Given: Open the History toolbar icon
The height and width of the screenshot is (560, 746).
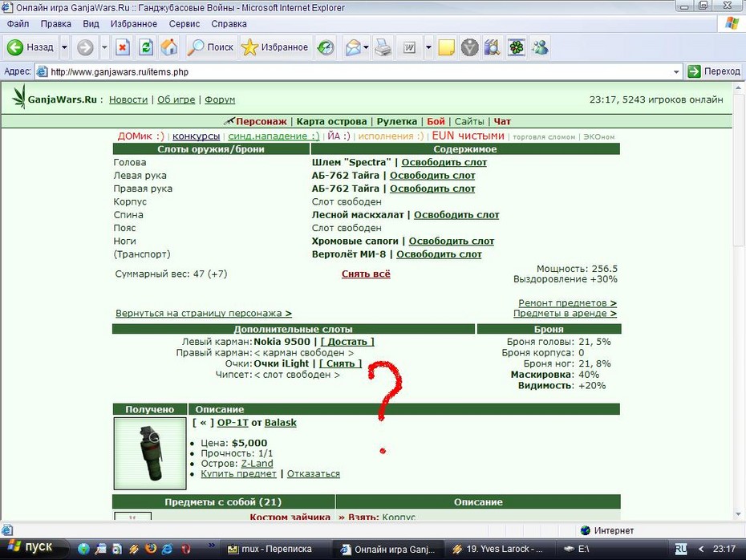Looking at the screenshot, I should coord(326,47).
